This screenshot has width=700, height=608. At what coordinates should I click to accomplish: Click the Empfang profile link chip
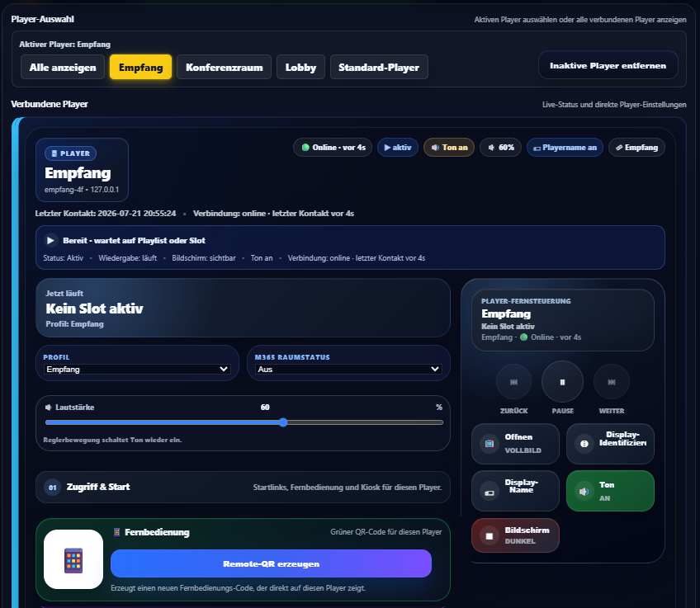tap(636, 147)
